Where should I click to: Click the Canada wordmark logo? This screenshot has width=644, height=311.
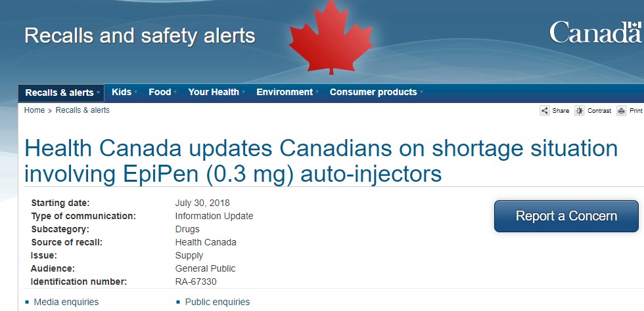point(595,33)
